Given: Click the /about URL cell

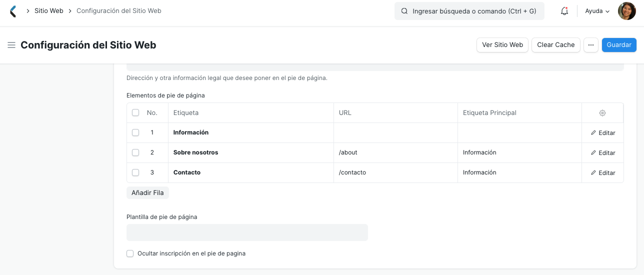Looking at the screenshot, I should pos(395,152).
